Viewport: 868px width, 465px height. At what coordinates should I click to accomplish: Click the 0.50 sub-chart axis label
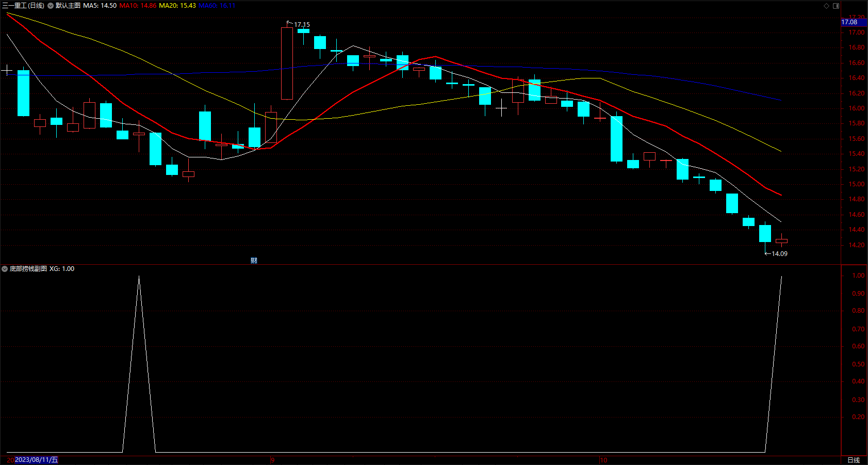point(858,364)
